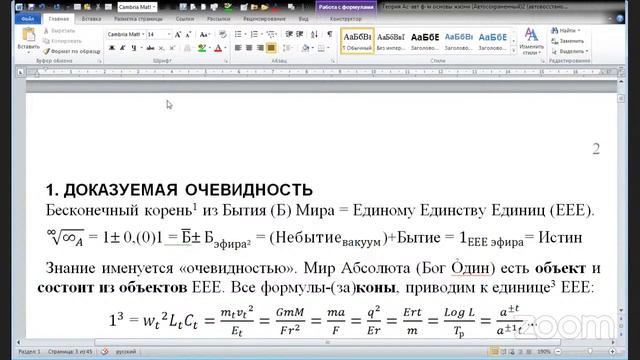Click the text highlight color button
Viewport: 640px width, 360px height.
point(201,48)
